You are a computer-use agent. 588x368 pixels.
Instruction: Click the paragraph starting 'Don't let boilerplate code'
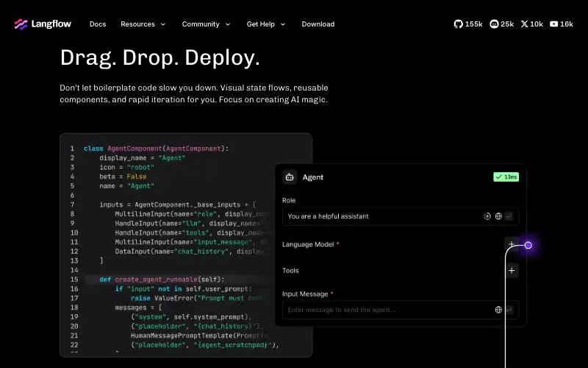coord(194,93)
